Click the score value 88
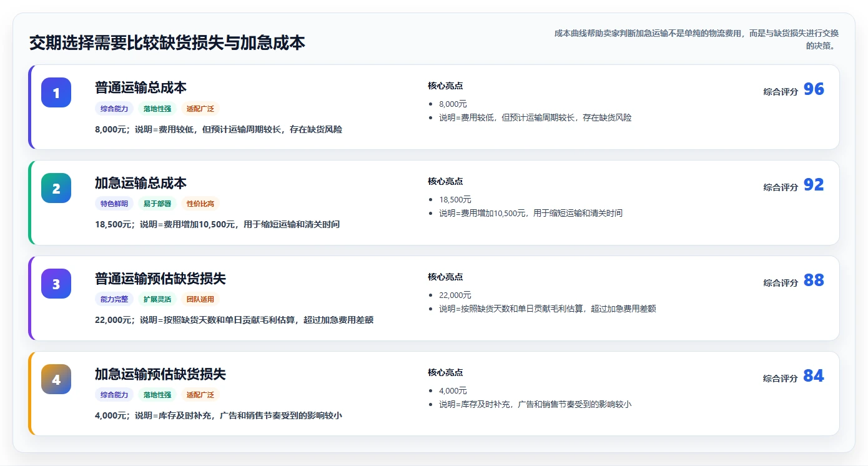868x466 pixels. [814, 280]
